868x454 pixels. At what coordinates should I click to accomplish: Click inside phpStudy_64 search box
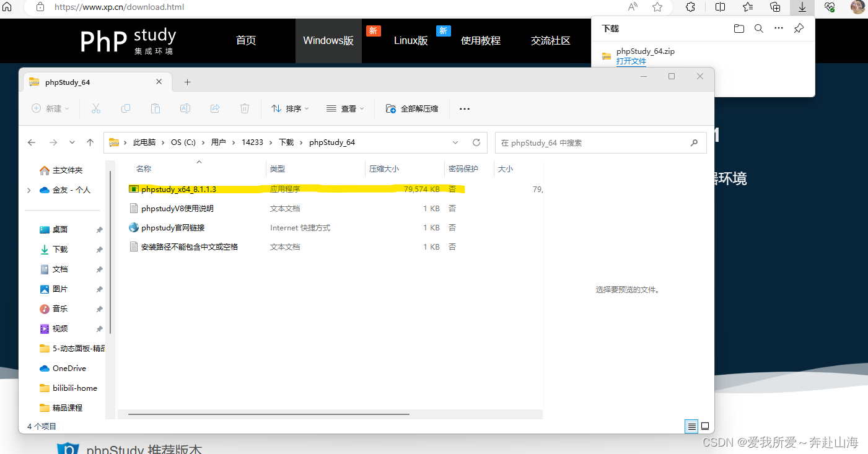pos(600,142)
